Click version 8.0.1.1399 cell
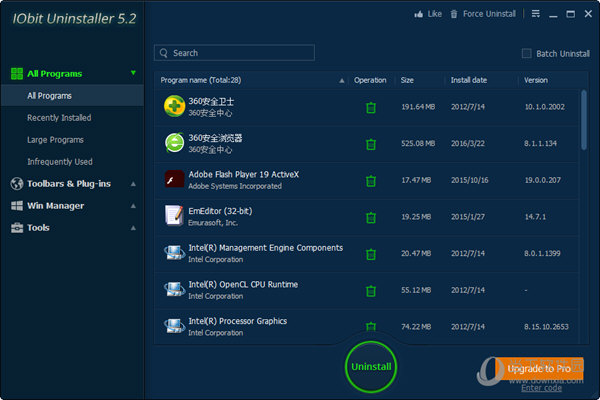The width and height of the screenshot is (600, 400). click(x=542, y=253)
